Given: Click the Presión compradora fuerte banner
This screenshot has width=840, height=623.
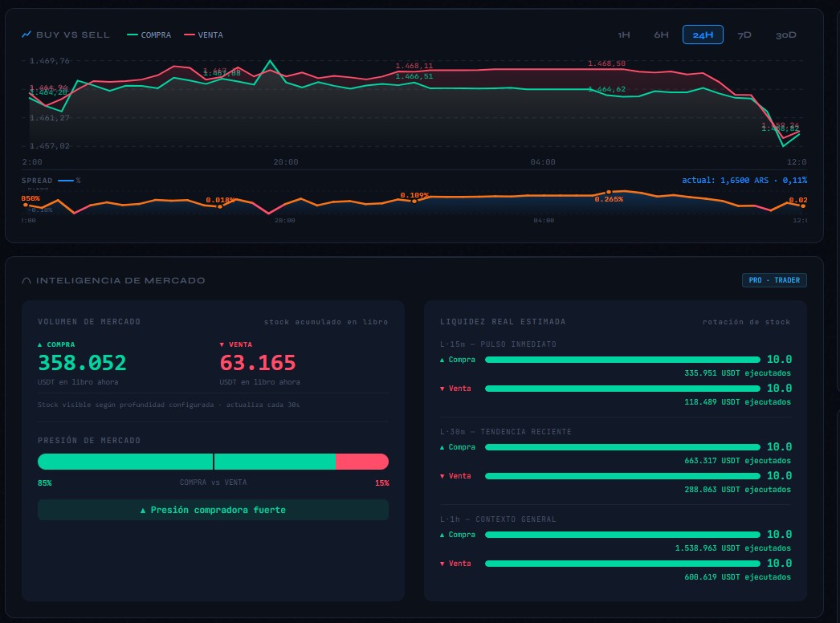Looking at the screenshot, I should (x=212, y=509).
